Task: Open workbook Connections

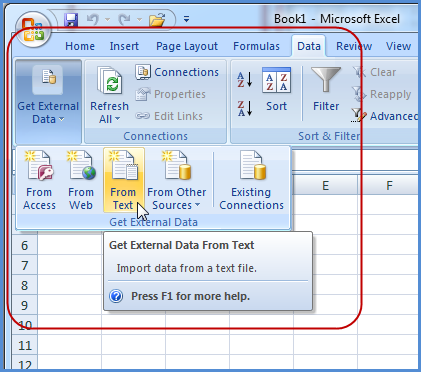Action: click(x=177, y=72)
